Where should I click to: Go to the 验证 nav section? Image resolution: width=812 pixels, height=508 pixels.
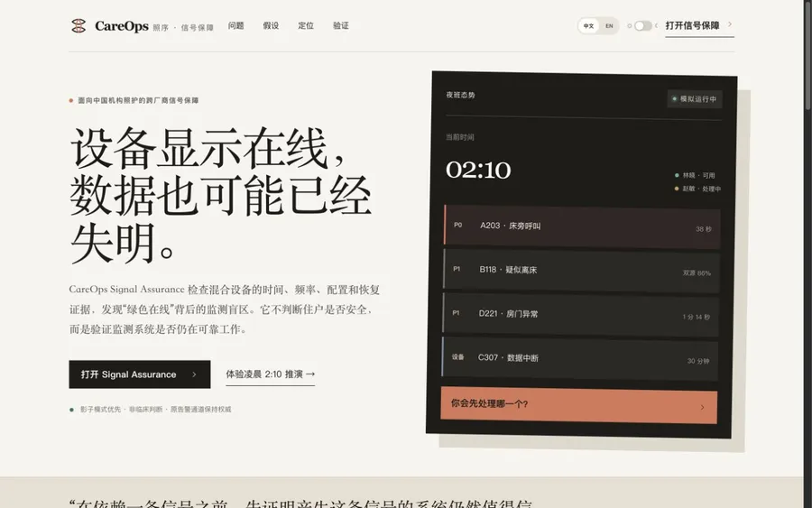click(341, 25)
